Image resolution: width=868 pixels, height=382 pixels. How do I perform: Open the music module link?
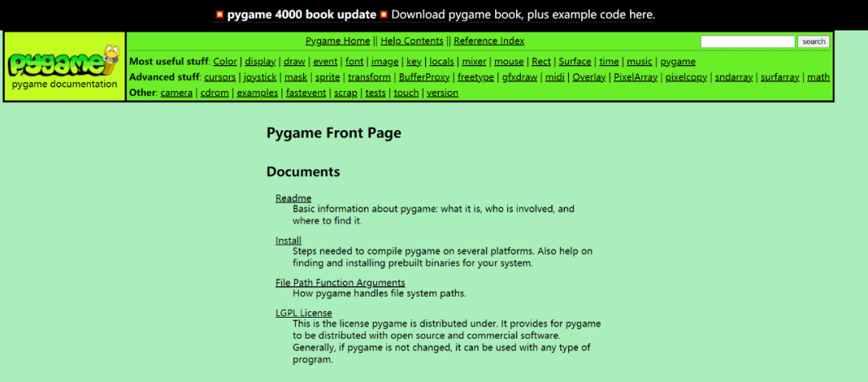(x=640, y=61)
